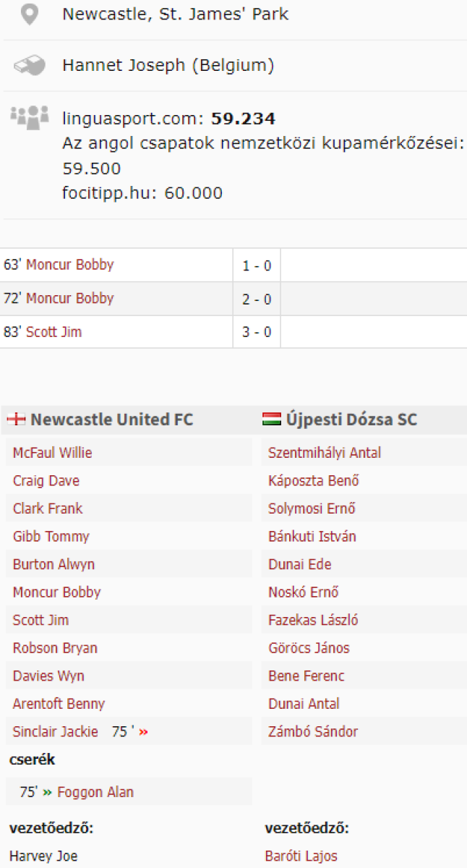
Task: Select Szentmihályi Antal in the lineup
Action: (x=325, y=453)
